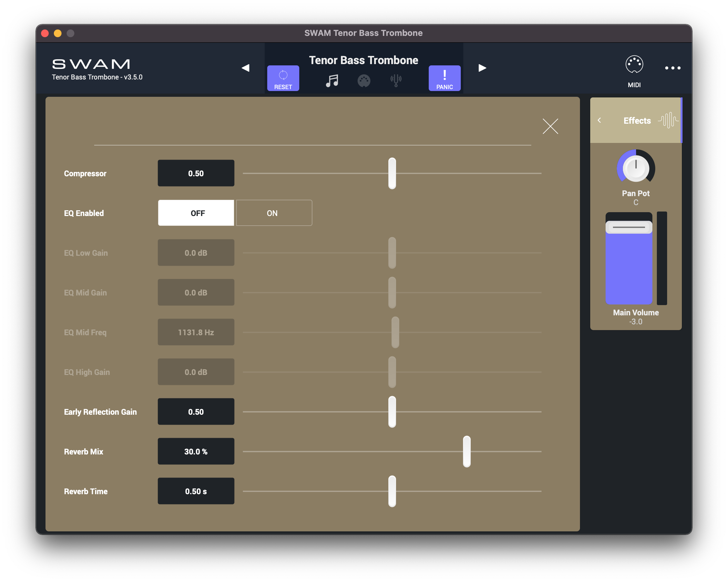Click the Early Reflection Gain slider handle
The height and width of the screenshot is (582, 728).
pyautogui.click(x=392, y=412)
